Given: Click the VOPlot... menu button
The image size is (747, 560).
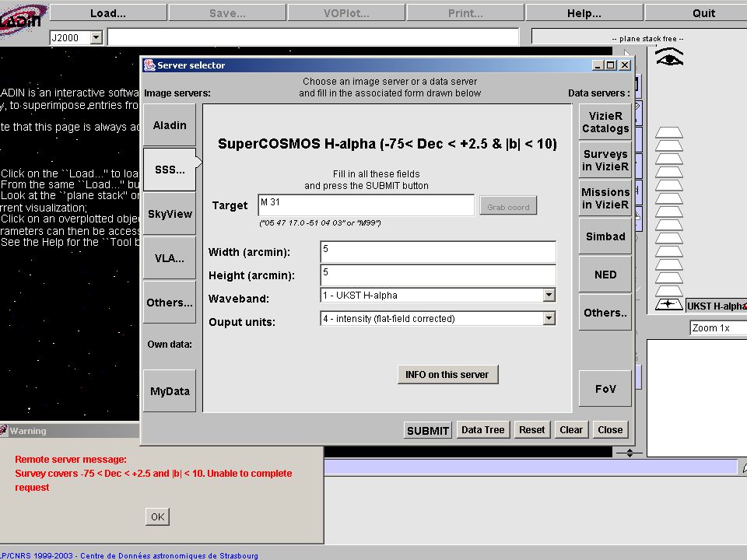Looking at the screenshot, I should tap(346, 13).
